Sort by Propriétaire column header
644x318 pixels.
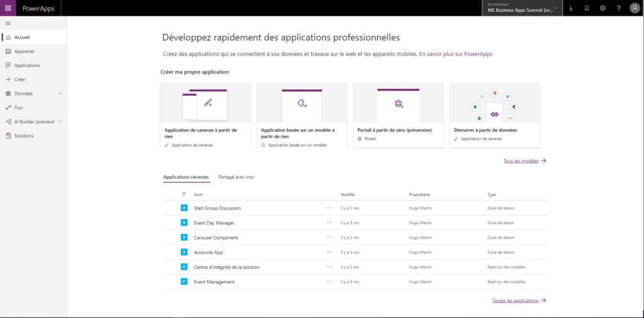(419, 195)
